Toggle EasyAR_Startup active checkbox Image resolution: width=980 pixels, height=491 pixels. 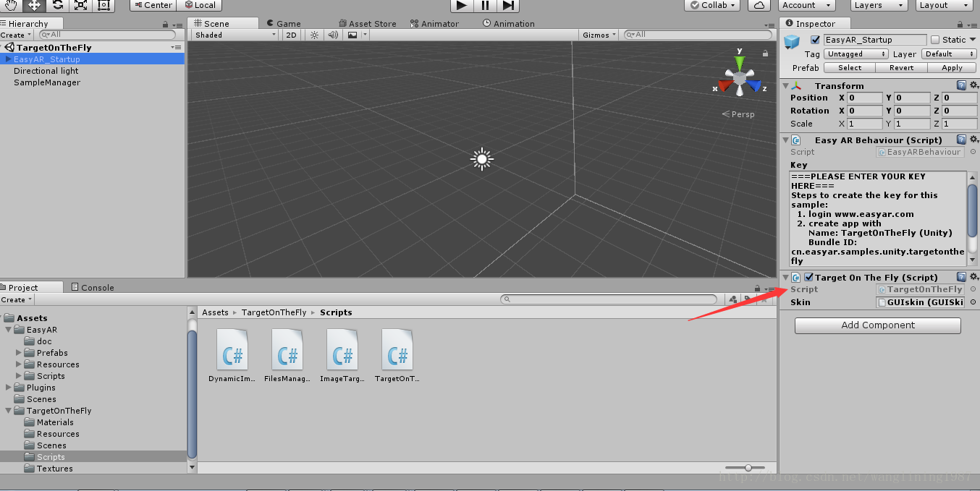click(x=816, y=40)
